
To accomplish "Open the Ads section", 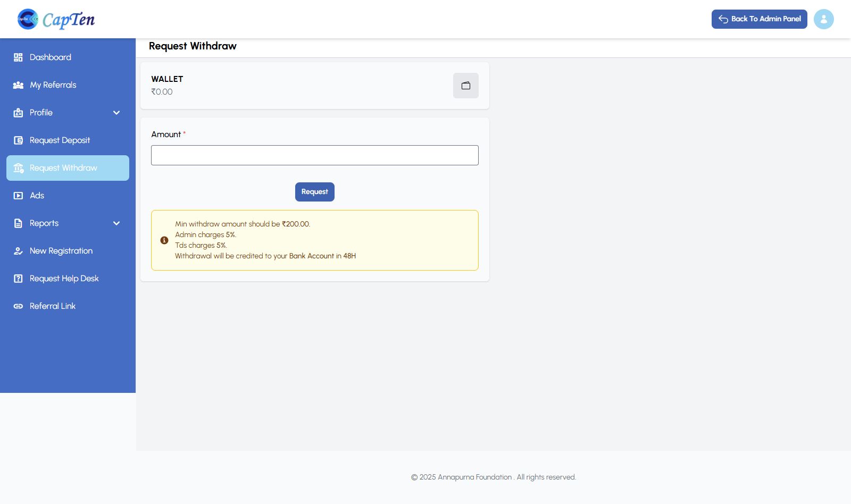I will [68, 196].
